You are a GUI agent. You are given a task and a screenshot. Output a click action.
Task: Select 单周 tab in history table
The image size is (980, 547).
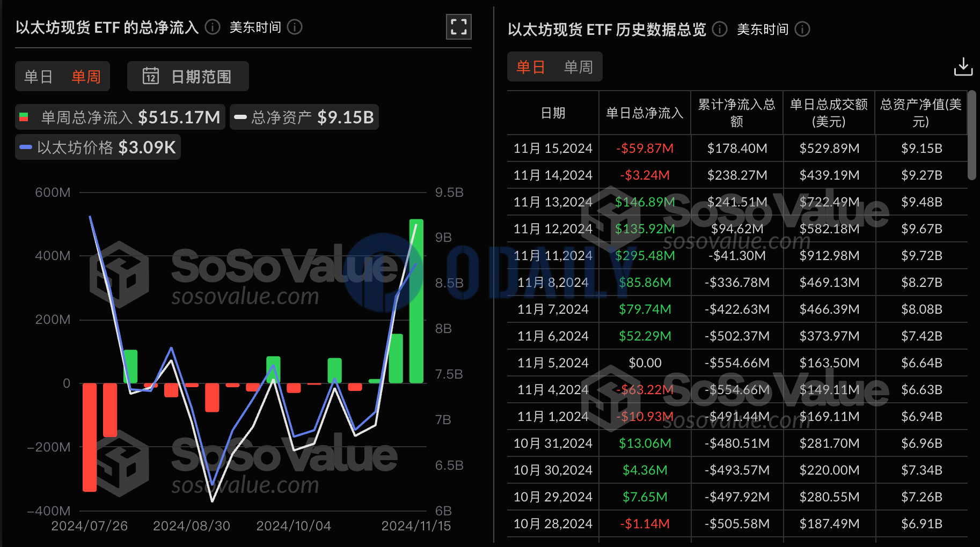[x=579, y=67]
